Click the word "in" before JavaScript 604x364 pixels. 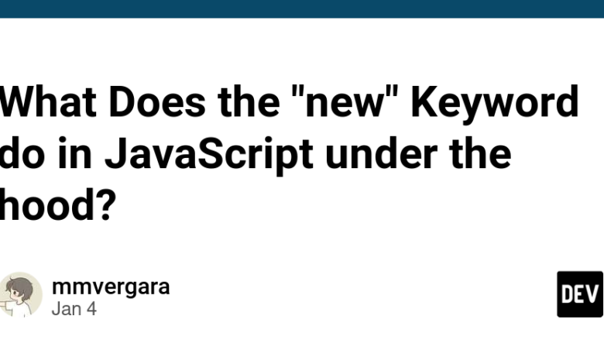click(x=75, y=153)
